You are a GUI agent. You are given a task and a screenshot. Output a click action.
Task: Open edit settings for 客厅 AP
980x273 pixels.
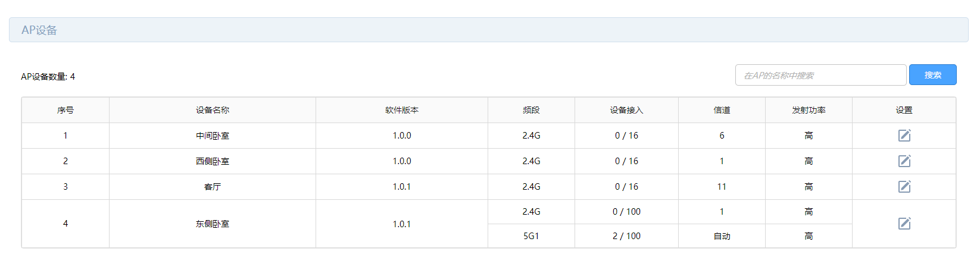point(904,187)
